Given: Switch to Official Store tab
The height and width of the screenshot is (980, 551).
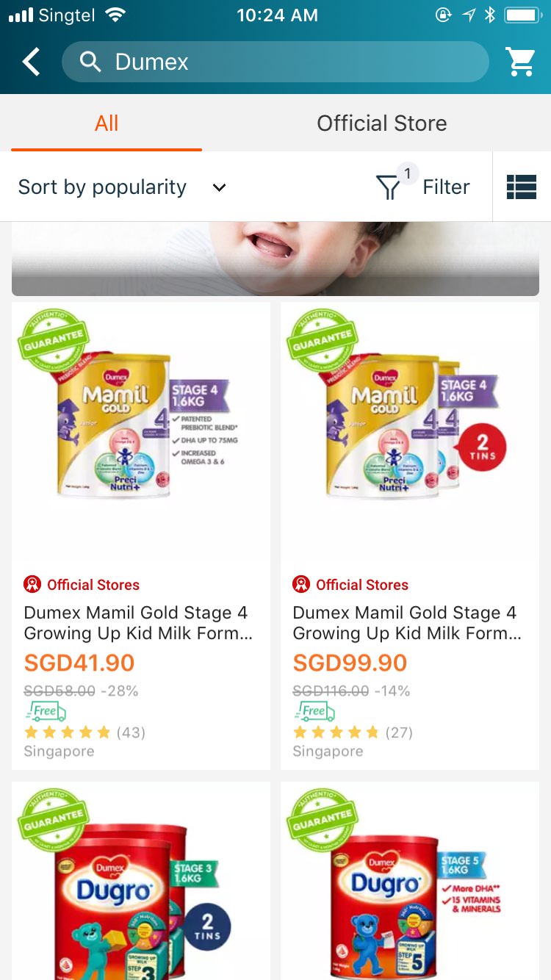Looking at the screenshot, I should point(381,123).
